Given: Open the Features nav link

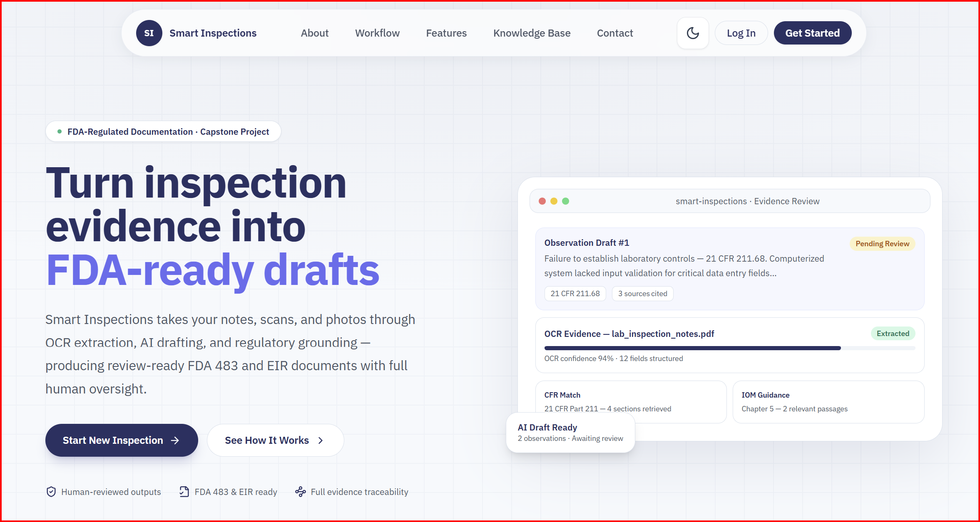Looking at the screenshot, I should point(446,33).
